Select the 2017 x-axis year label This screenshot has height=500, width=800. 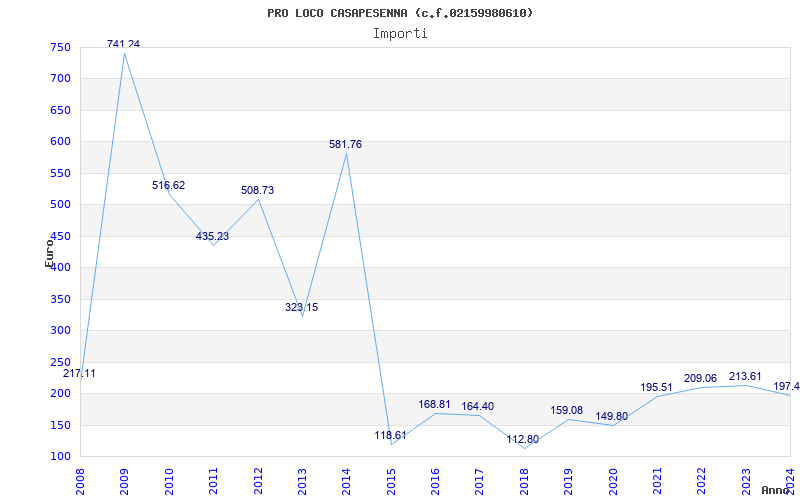coord(479,481)
